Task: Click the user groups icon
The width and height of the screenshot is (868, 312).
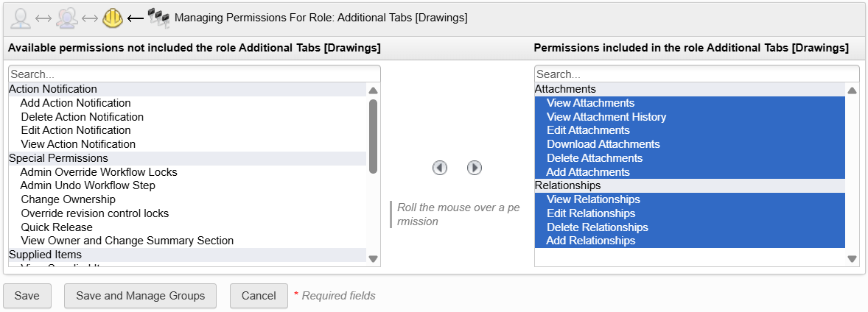Action: pyautogui.click(x=67, y=18)
